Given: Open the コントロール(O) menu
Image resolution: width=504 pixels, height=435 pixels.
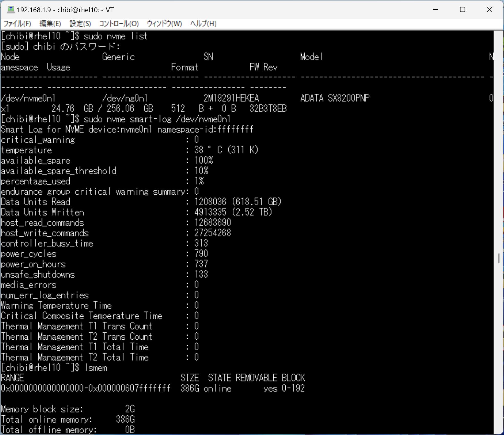Looking at the screenshot, I should pos(119,24).
